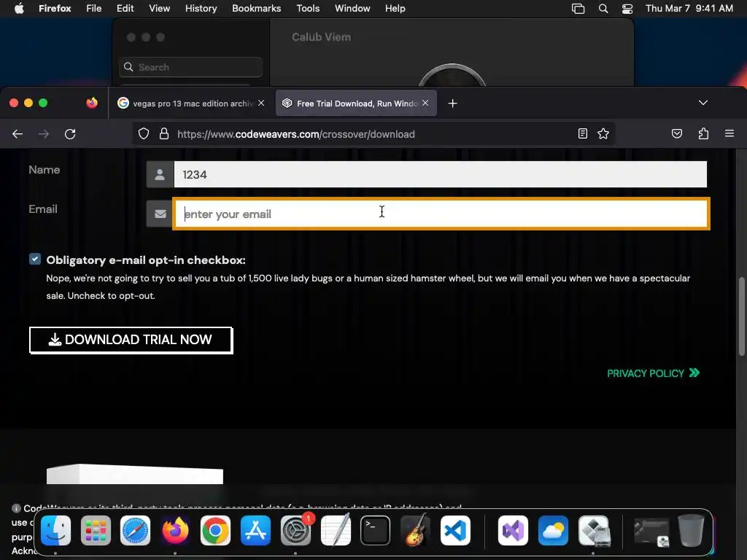747x560 pixels.
Task: Open the Tools menu
Action: pos(308,9)
